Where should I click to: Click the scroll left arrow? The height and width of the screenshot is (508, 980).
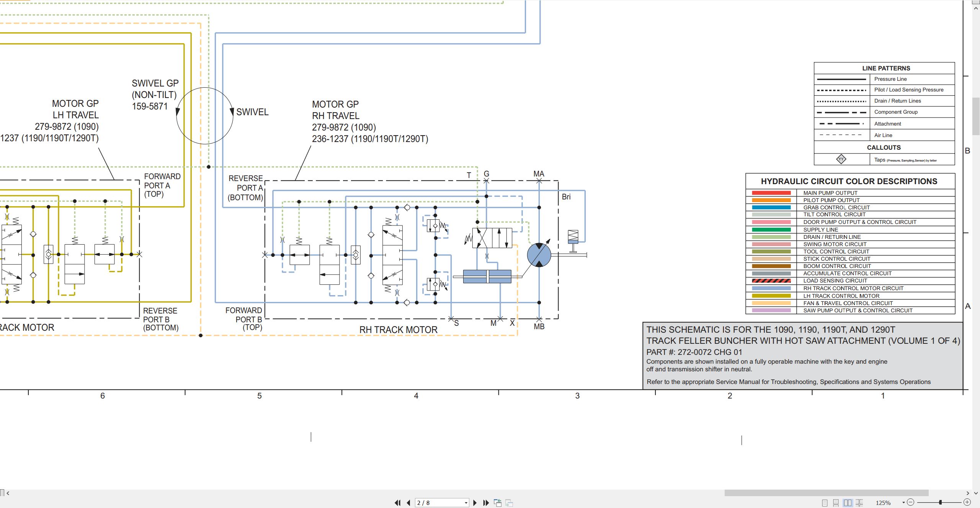(8, 493)
